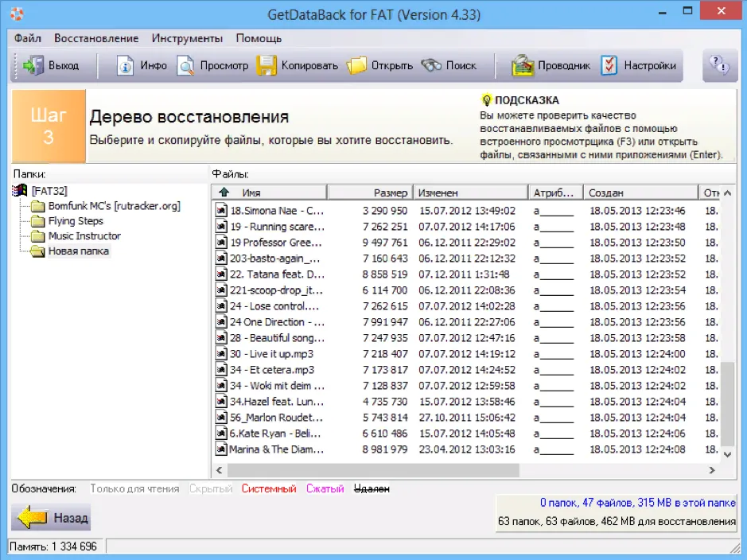Click the help question mark icon
This screenshot has width=747, height=560.
coord(719,65)
